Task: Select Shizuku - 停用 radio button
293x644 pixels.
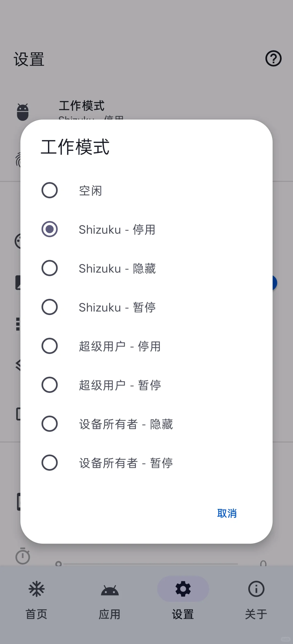Action: click(50, 229)
